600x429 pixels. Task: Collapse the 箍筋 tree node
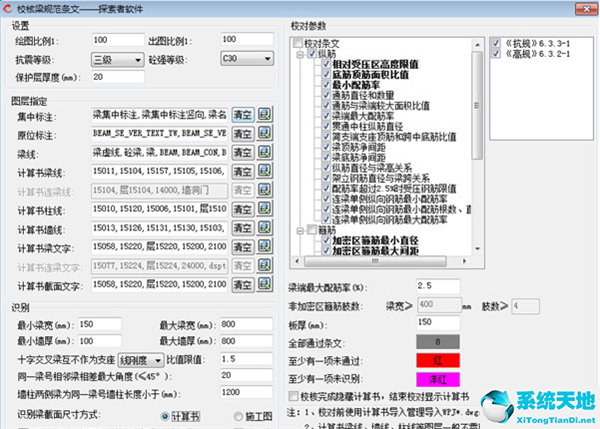point(300,231)
